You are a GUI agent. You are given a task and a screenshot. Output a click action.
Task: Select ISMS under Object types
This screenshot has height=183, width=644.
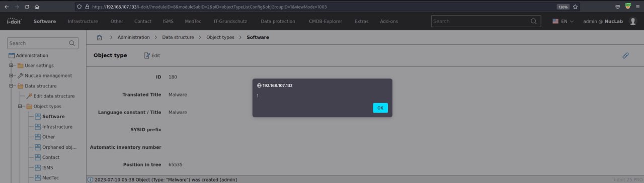48,167
